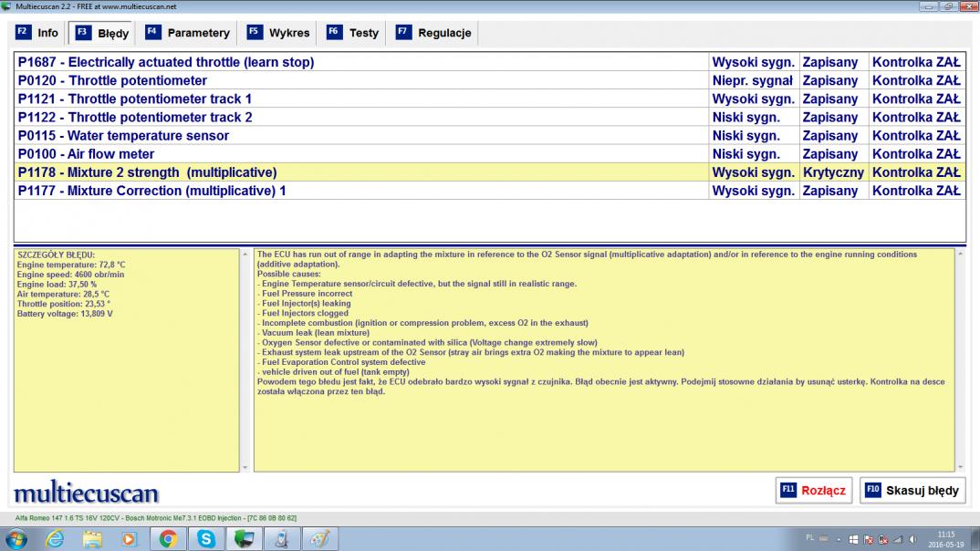The height and width of the screenshot is (551, 980).
Task: Click the tray device icon with red X
Action: point(883,539)
